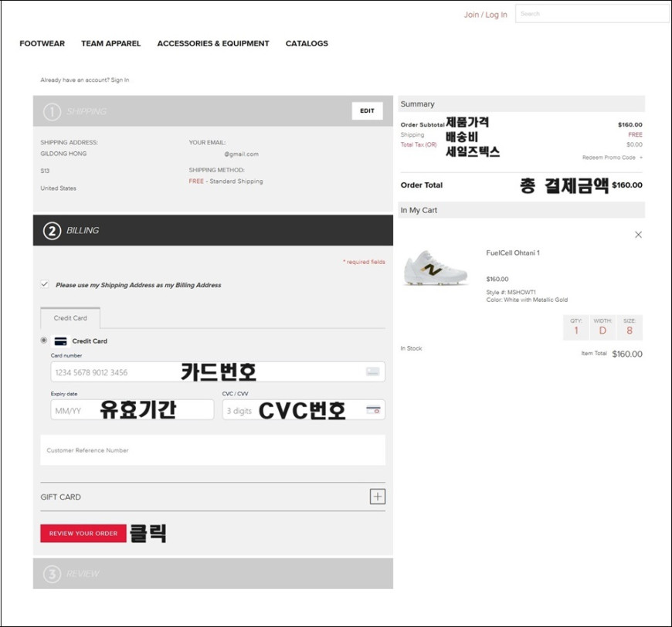Click Join / Log In link
The image size is (672, 627).
coord(485,15)
